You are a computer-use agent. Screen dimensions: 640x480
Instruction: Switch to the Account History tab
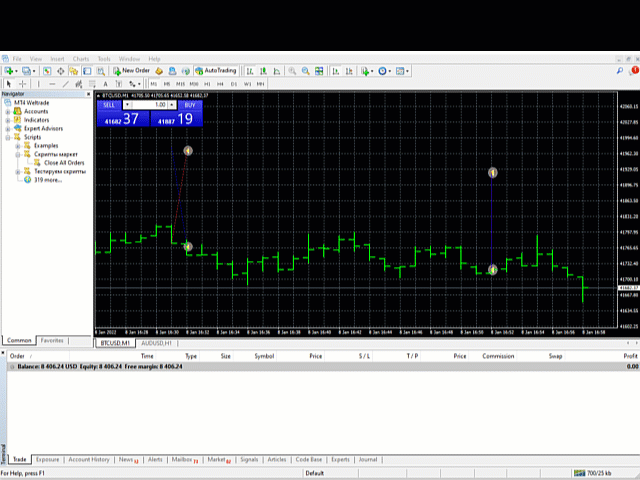point(89,460)
